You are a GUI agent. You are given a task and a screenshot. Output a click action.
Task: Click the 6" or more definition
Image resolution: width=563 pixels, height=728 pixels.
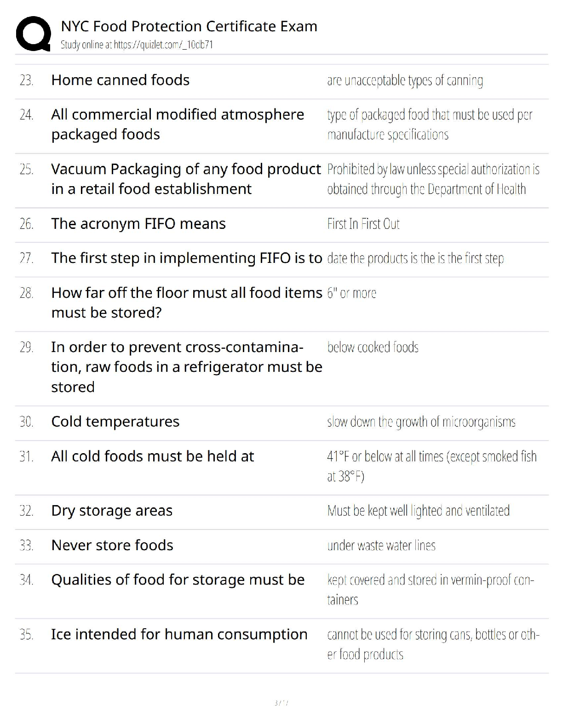click(x=351, y=293)
